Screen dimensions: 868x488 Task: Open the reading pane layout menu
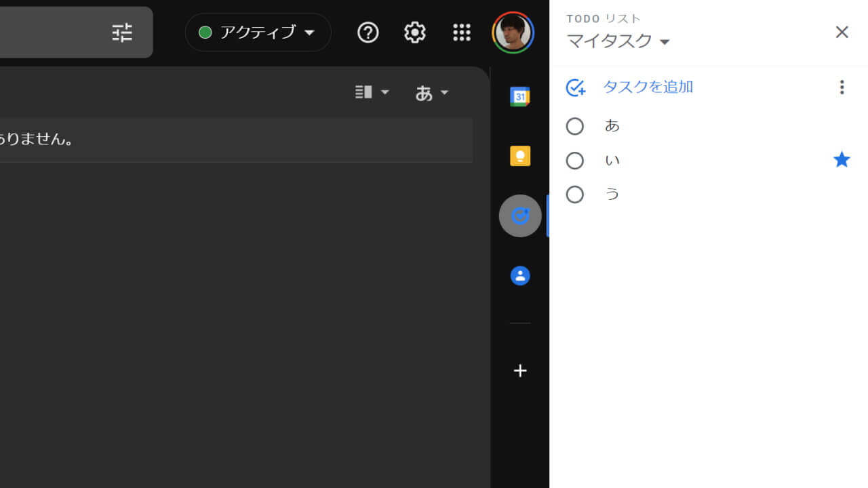coord(371,92)
